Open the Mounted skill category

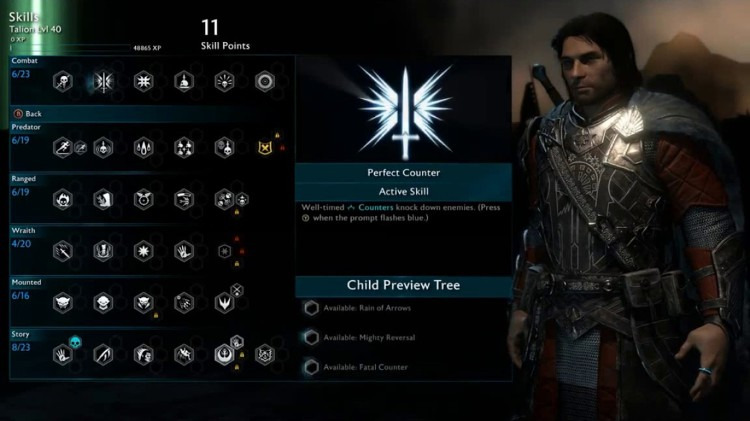pos(26,282)
